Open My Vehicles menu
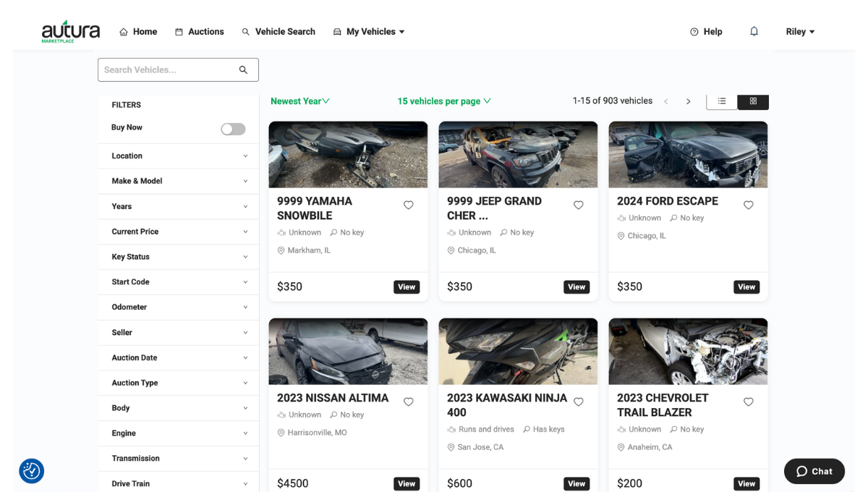868x492 pixels. coord(369,32)
